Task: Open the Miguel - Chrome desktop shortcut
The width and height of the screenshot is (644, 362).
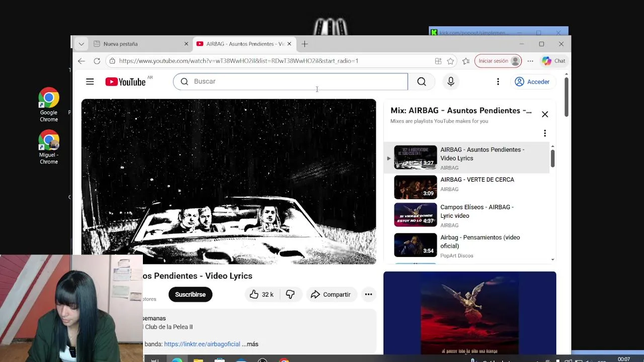Action: tap(49, 147)
